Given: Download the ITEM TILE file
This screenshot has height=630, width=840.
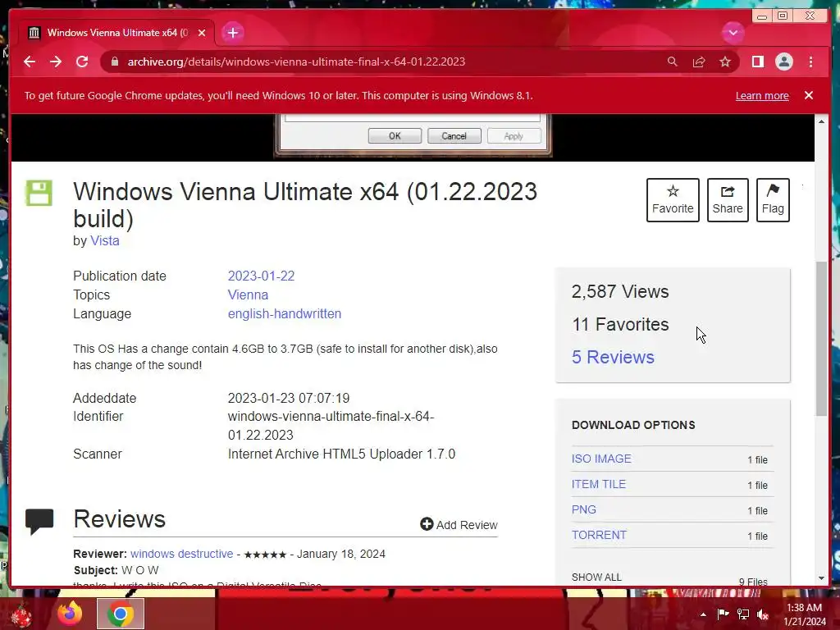Looking at the screenshot, I should click(598, 484).
